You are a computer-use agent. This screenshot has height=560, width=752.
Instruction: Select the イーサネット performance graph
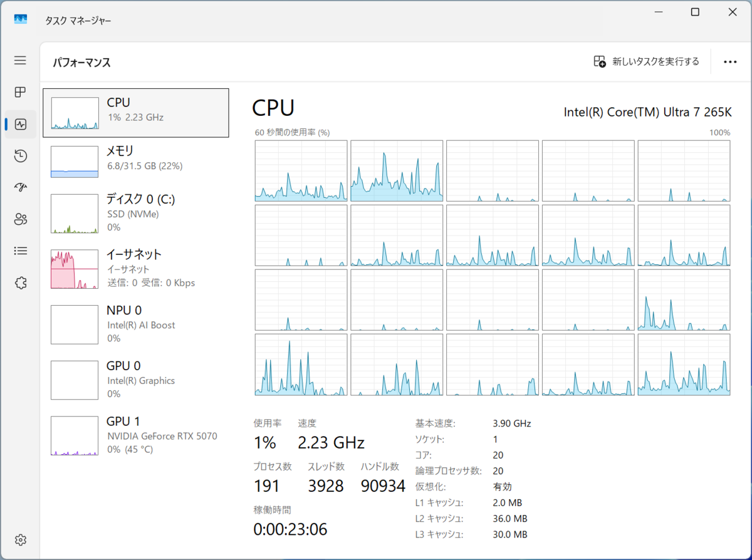tap(136, 269)
